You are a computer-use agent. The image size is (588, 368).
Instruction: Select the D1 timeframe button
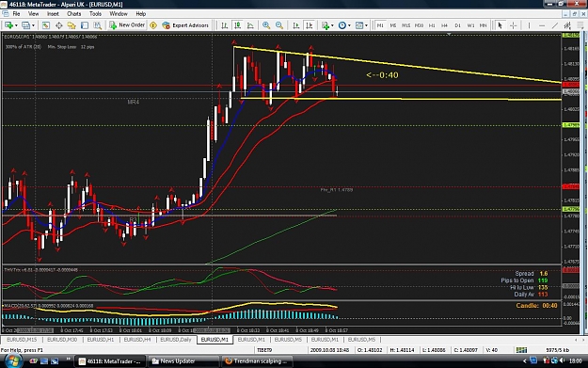pos(457,25)
